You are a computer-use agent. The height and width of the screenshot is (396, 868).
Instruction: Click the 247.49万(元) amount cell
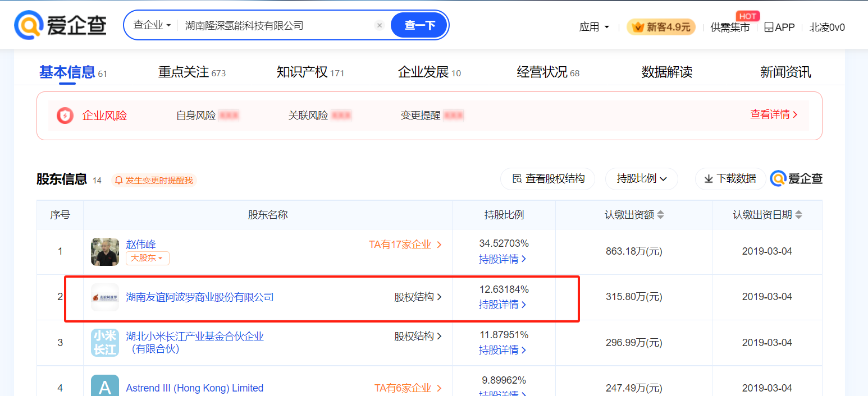[x=634, y=388]
